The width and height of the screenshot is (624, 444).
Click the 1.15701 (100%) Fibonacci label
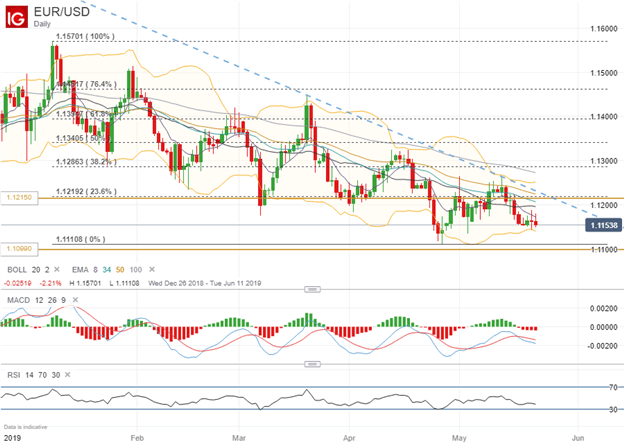(x=85, y=36)
